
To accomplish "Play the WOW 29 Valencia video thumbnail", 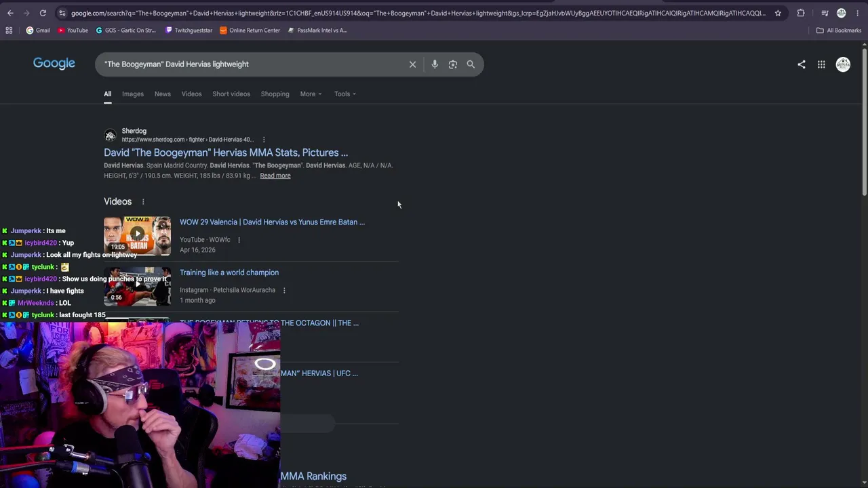I will pos(137,236).
